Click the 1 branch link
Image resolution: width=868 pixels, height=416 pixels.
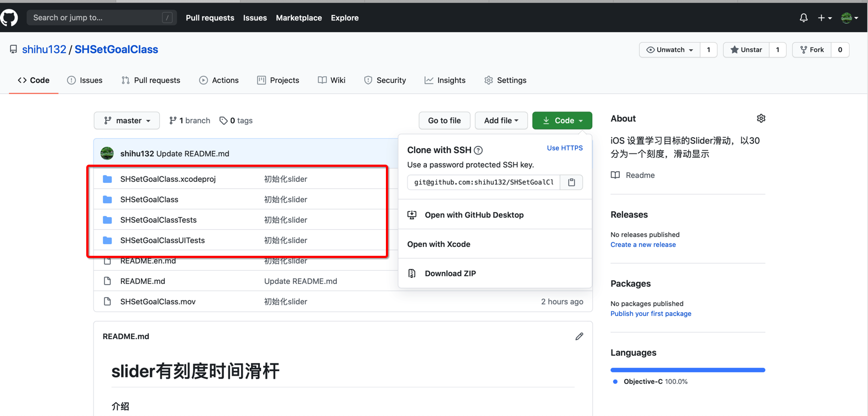click(x=190, y=120)
